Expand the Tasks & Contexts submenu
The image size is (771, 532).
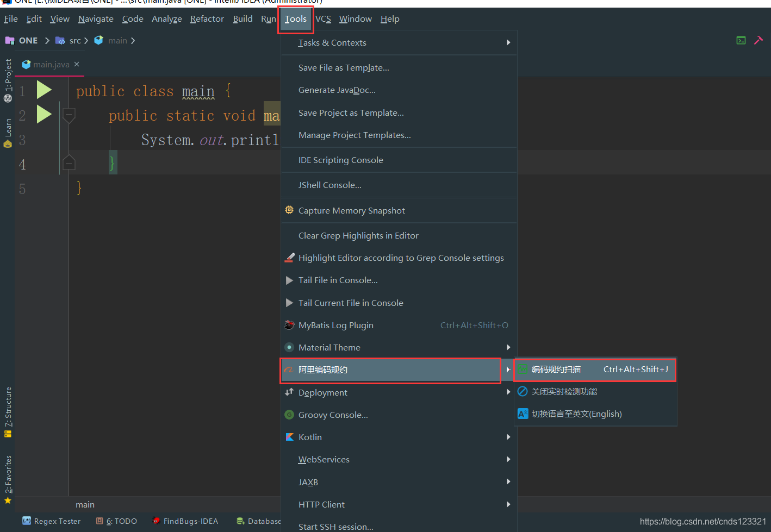click(399, 42)
